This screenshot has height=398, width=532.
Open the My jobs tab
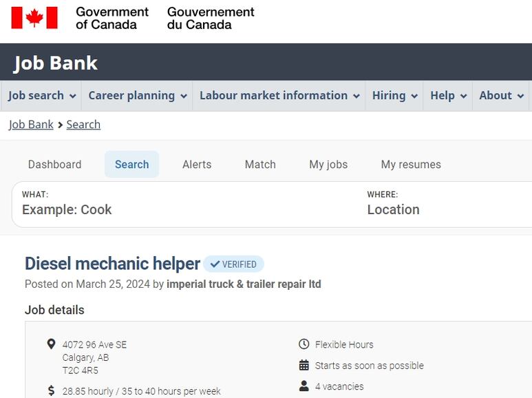pos(328,165)
